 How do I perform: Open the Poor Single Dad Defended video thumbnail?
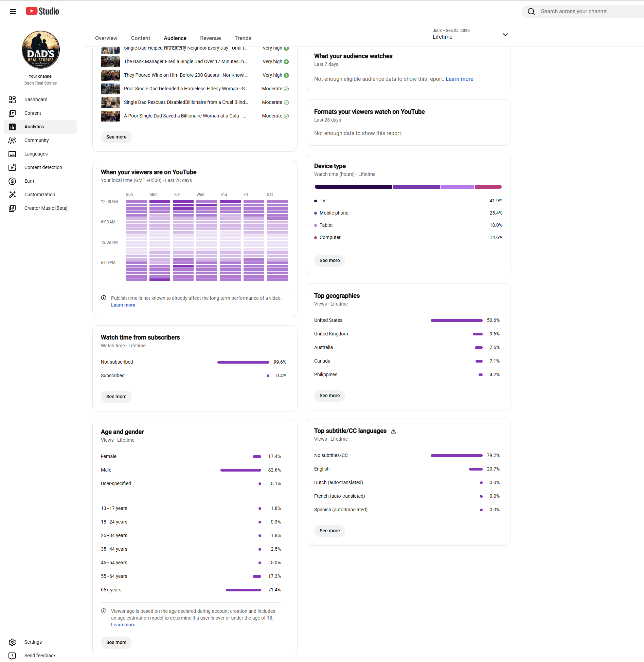click(x=110, y=89)
